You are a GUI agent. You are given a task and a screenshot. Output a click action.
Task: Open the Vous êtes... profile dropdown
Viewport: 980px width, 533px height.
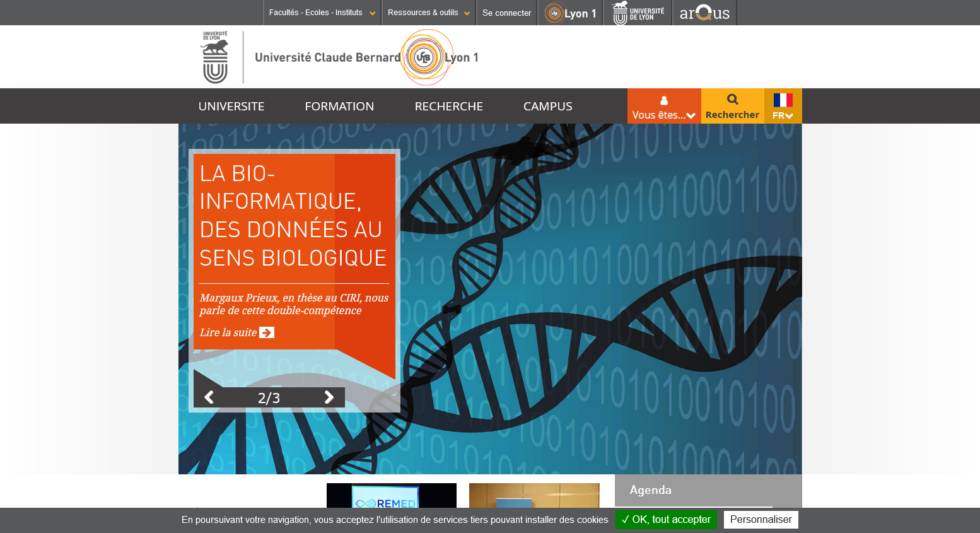pyautogui.click(x=663, y=107)
